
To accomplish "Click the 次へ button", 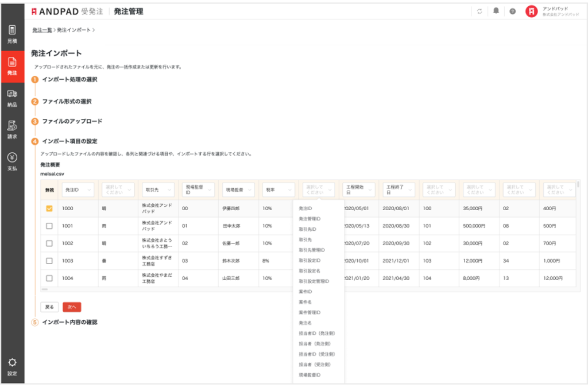I will (x=72, y=307).
